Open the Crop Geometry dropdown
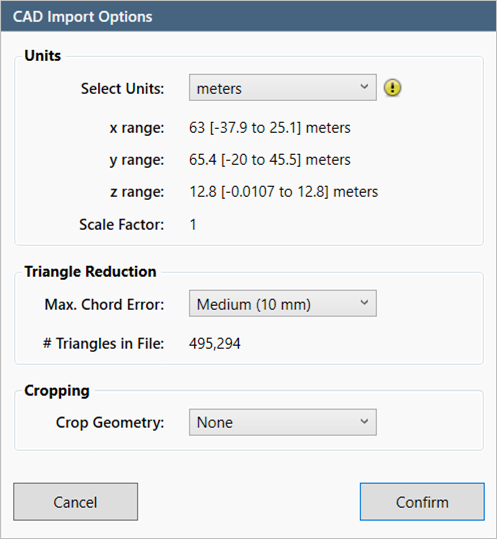This screenshot has height=539, width=497. [x=283, y=422]
